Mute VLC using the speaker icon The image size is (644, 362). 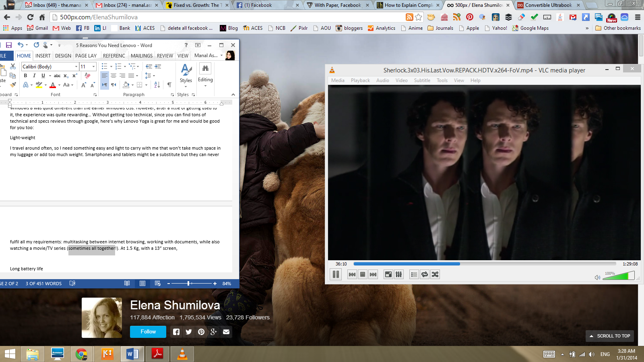597,278
